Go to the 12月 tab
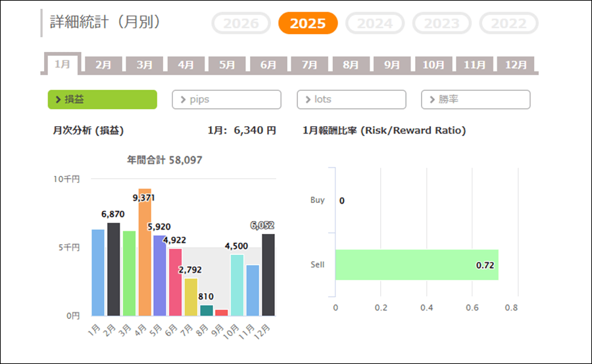The image size is (592, 364). click(516, 64)
